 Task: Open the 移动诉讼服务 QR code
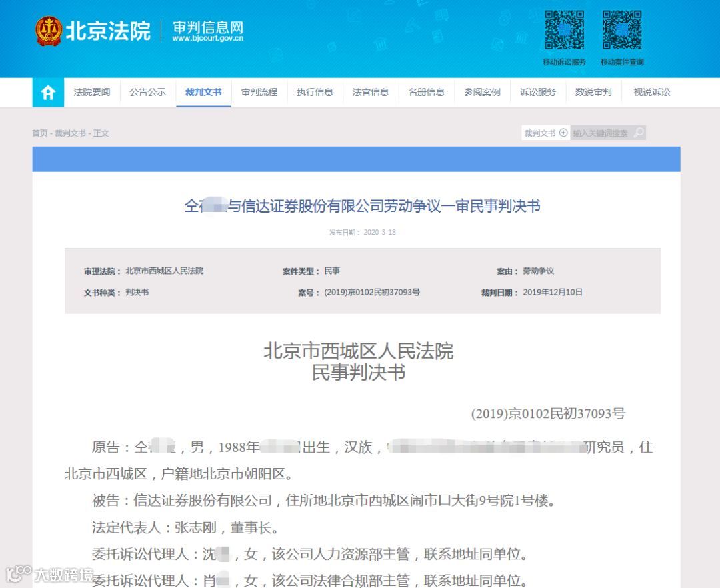coord(564,30)
